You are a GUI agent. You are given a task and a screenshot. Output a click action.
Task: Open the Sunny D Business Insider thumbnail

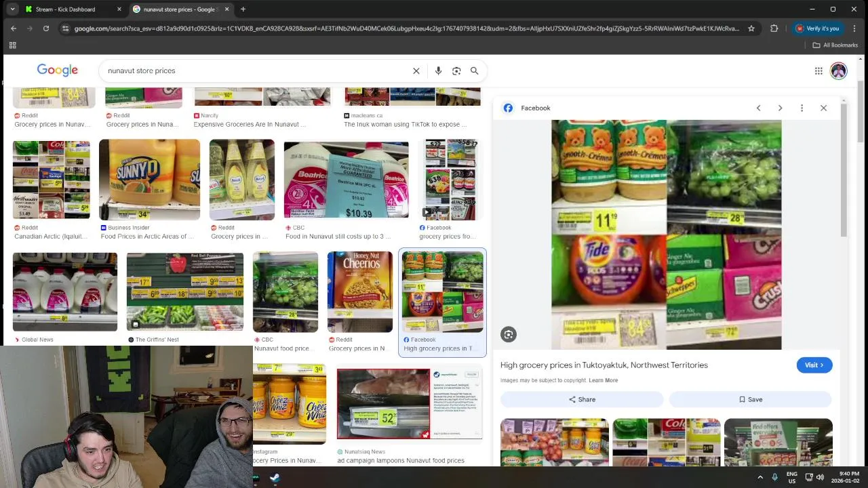pos(149,180)
